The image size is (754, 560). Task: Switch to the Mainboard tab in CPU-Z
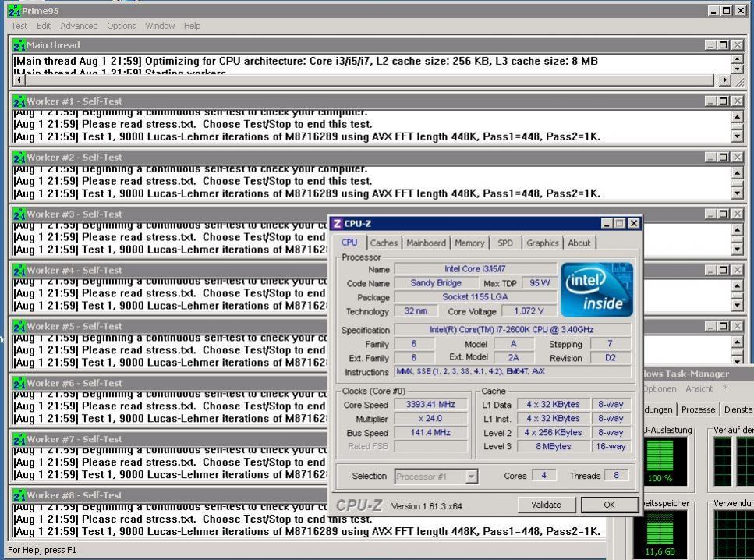426,243
